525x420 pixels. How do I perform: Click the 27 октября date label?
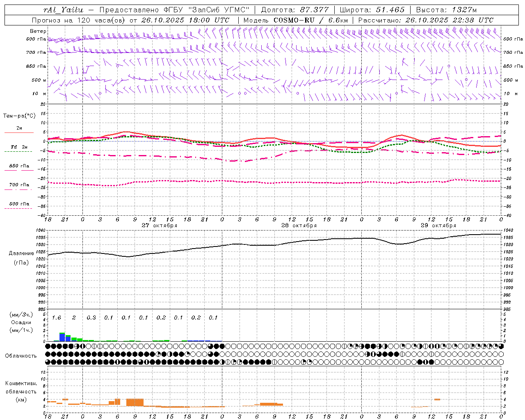(x=160, y=226)
